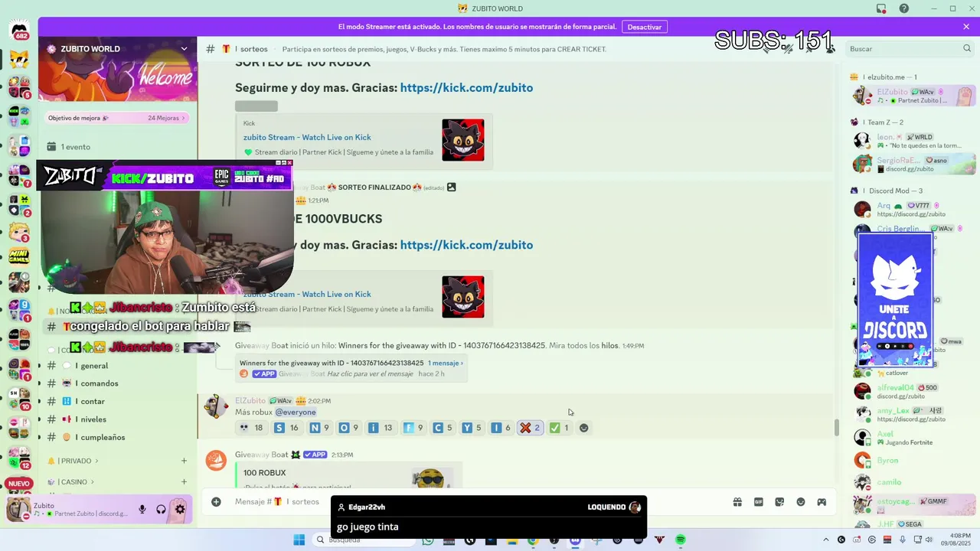
Task: Open the giveaway winners thread 1 mensaje
Action: [x=445, y=363]
